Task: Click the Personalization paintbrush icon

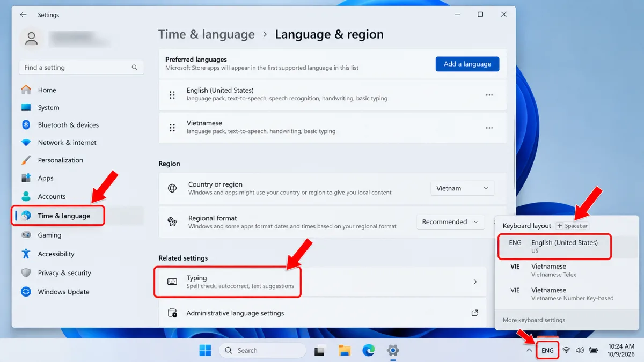Action: pos(26,160)
